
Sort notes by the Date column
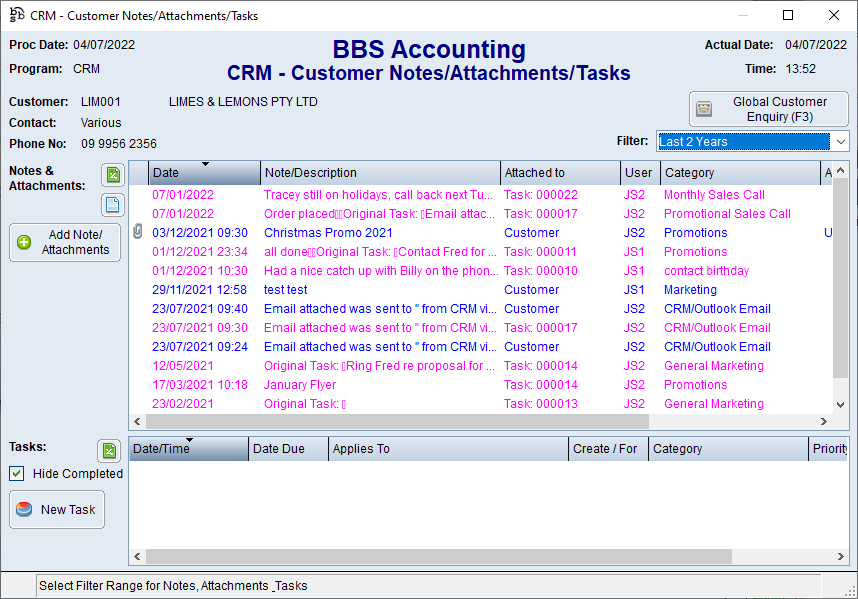pos(204,173)
